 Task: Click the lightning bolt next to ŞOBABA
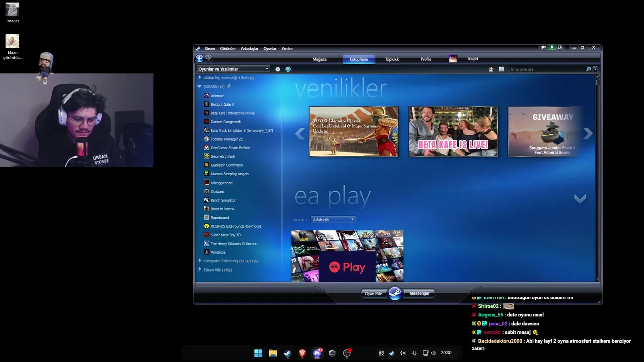click(229, 86)
